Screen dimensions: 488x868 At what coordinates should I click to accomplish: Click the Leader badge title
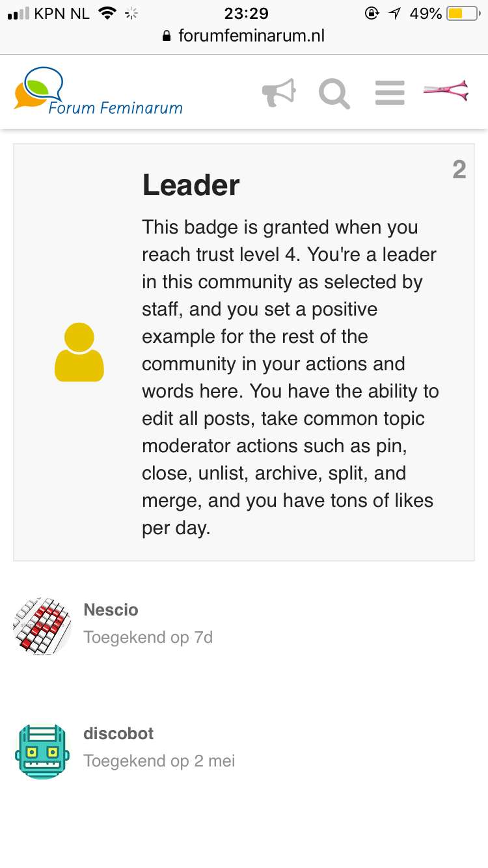pos(191,185)
